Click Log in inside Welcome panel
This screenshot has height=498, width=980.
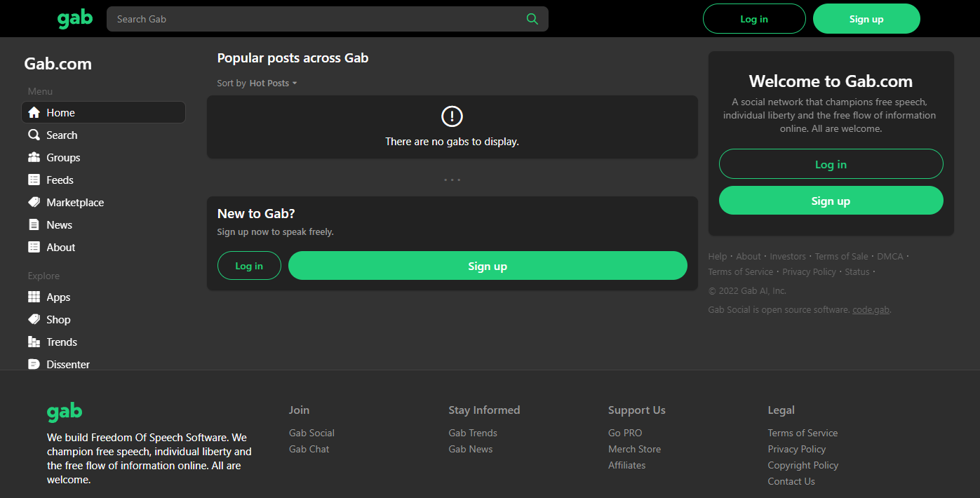(x=831, y=164)
